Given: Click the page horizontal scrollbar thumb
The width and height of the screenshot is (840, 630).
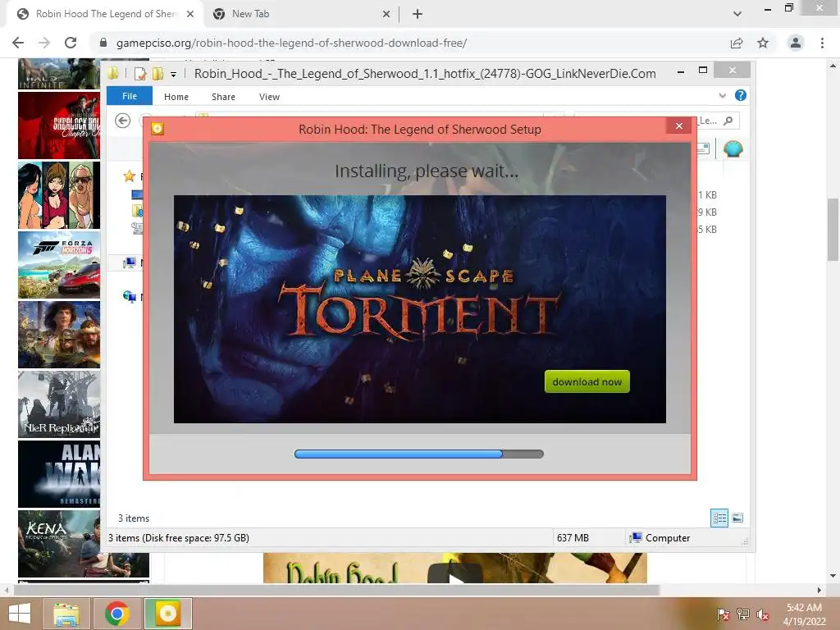Looking at the screenshot, I should click(x=336, y=590).
